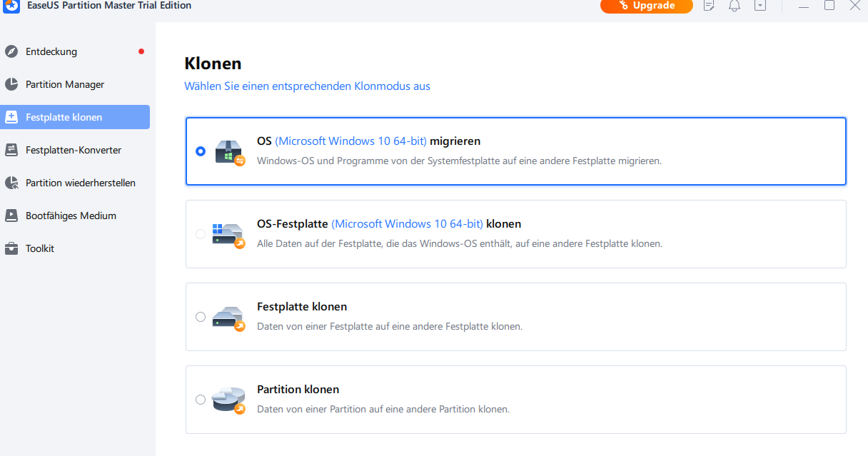
Task: Open the task list notes icon
Action: pos(709,6)
